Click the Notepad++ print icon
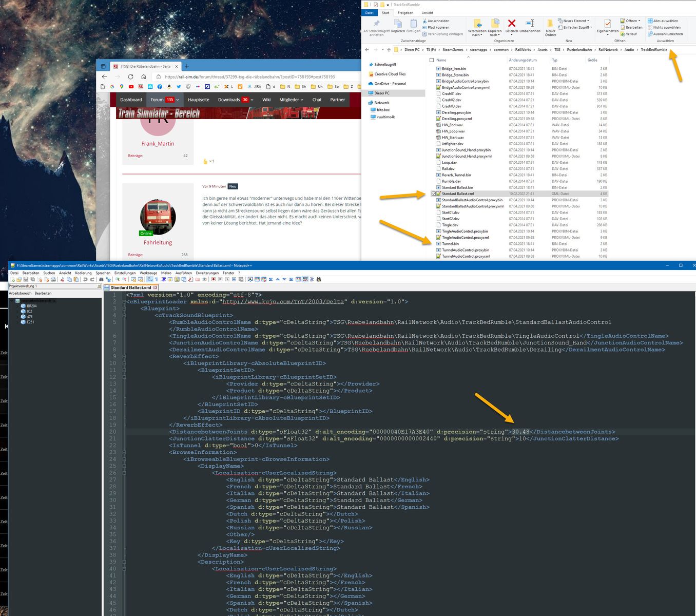 click(53, 279)
